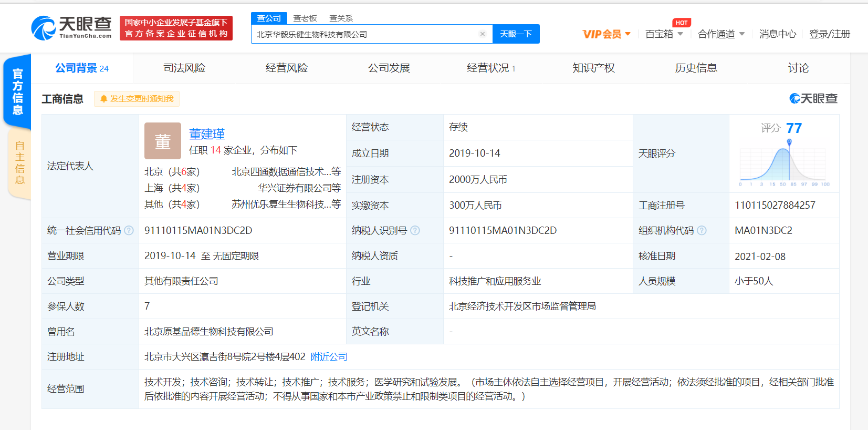Click help icon next to 组织机构代码

pos(702,230)
